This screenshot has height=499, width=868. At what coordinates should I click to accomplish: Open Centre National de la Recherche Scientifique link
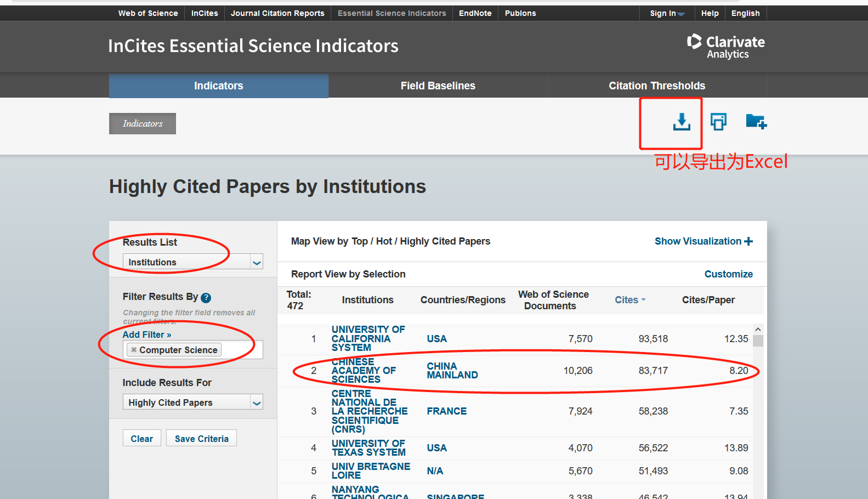click(370, 411)
